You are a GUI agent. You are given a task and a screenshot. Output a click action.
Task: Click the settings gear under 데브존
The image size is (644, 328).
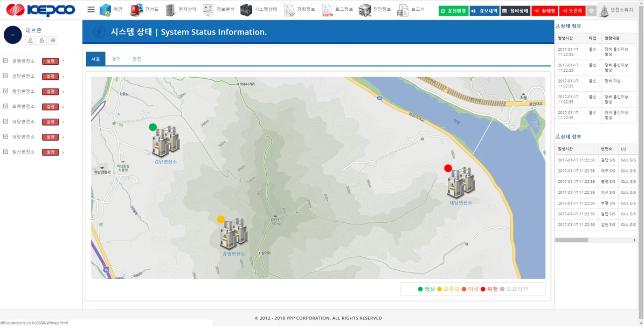pos(53,40)
